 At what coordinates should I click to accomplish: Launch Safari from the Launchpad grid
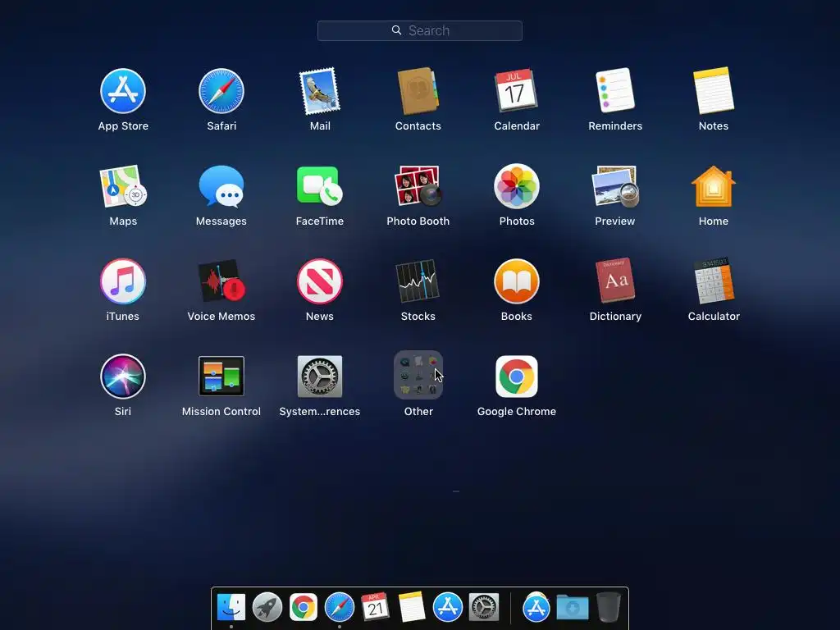pos(221,91)
